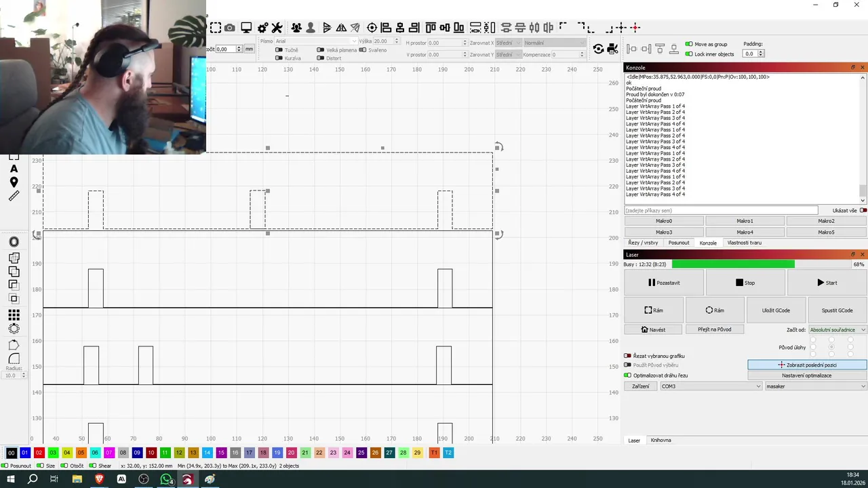The image size is (868, 488).
Task: Click the weld overlapping squares icon
Action: click(x=14, y=258)
